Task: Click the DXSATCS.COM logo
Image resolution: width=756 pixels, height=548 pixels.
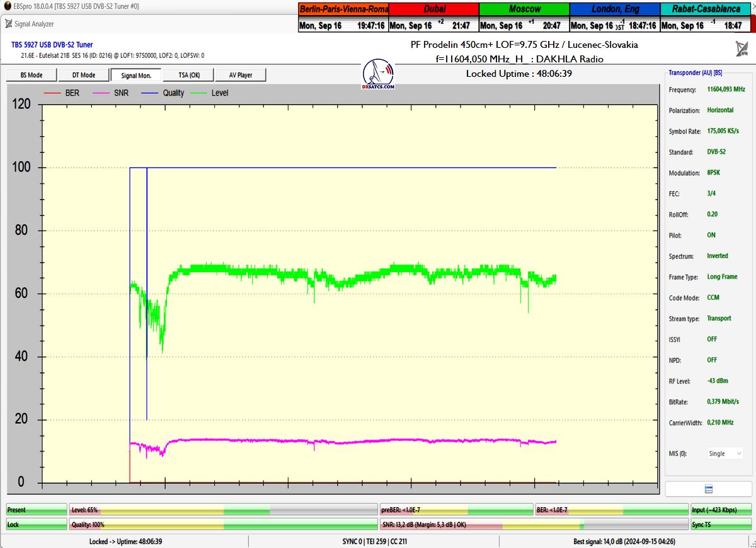Action: pos(379,75)
